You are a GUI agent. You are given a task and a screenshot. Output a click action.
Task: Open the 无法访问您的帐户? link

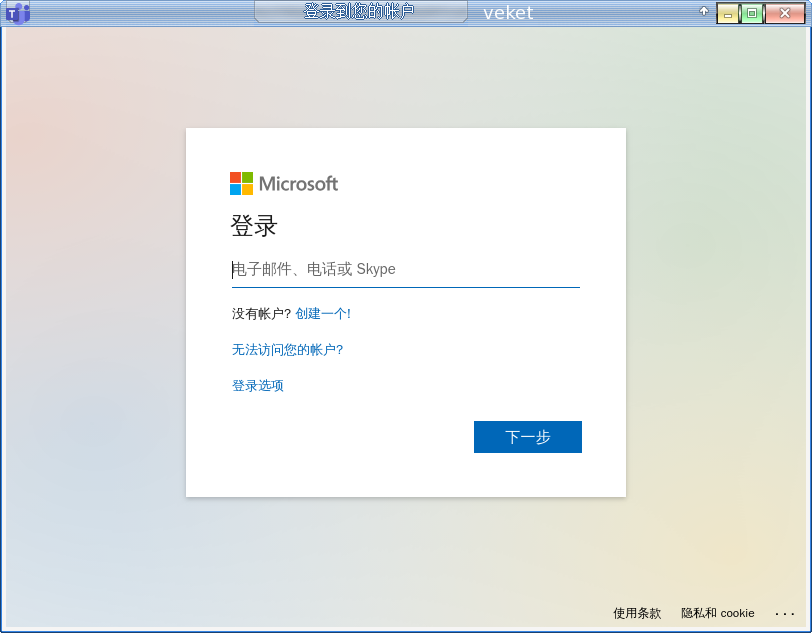point(287,350)
